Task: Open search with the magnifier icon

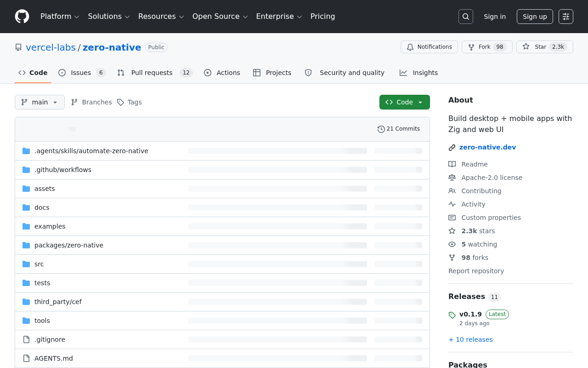Action: pos(466,17)
